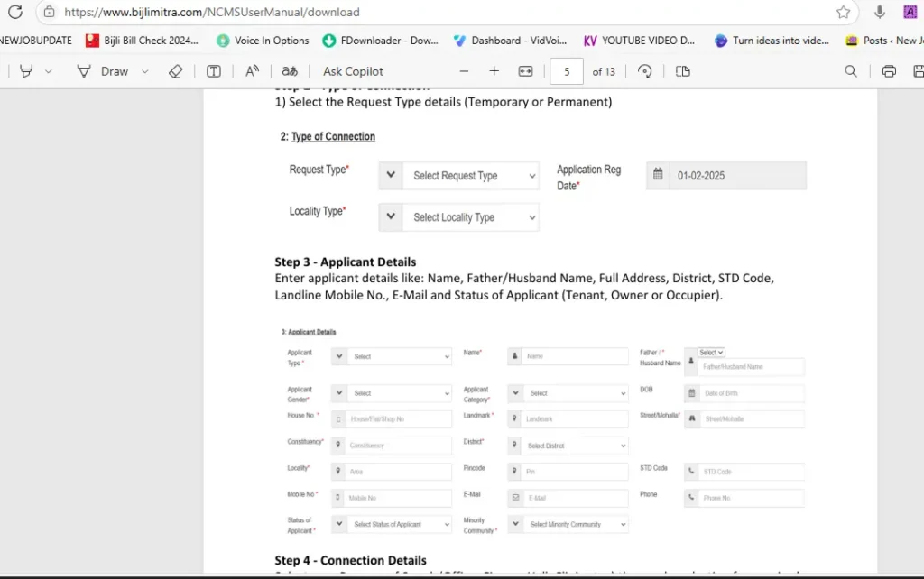Select the Draw tool
924x579 pixels.
[x=103, y=71]
